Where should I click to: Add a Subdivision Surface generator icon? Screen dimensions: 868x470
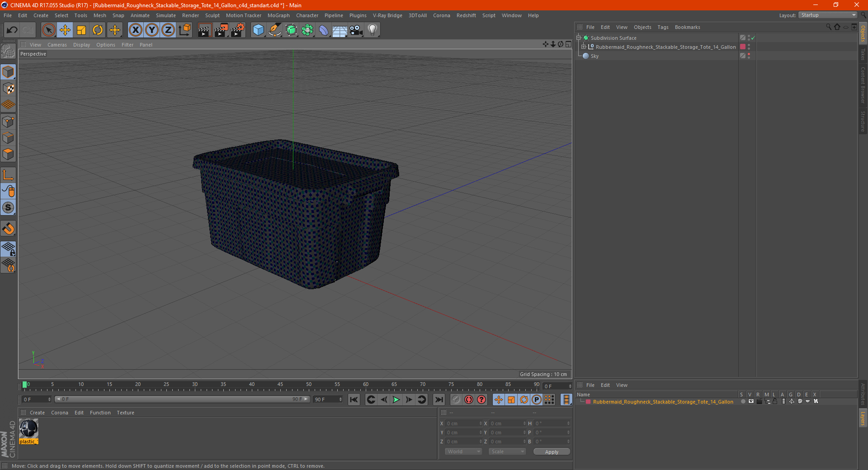click(292, 30)
